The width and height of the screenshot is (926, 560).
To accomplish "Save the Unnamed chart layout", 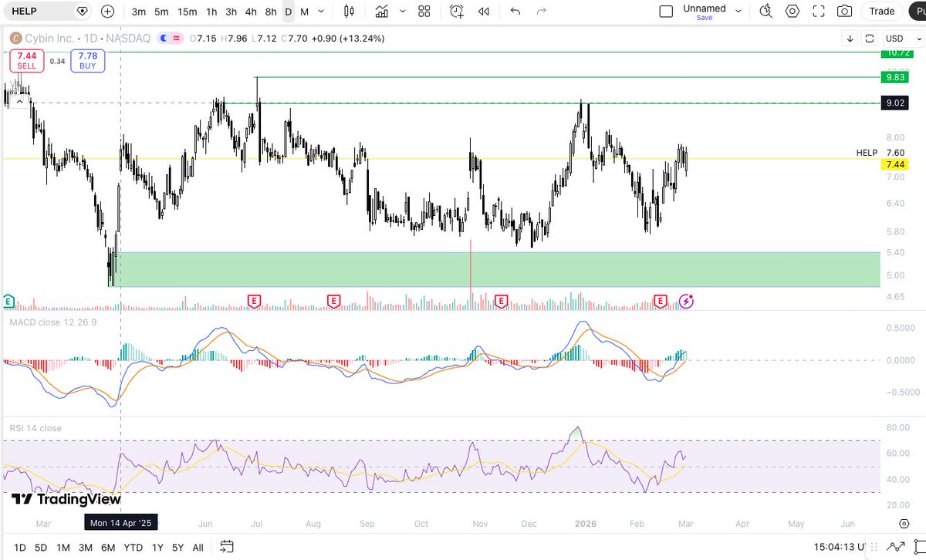I will point(705,18).
